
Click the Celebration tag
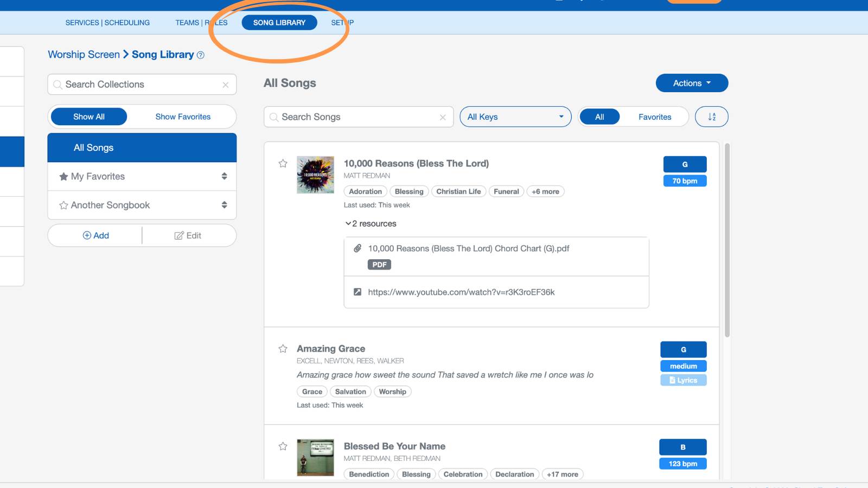tap(463, 474)
